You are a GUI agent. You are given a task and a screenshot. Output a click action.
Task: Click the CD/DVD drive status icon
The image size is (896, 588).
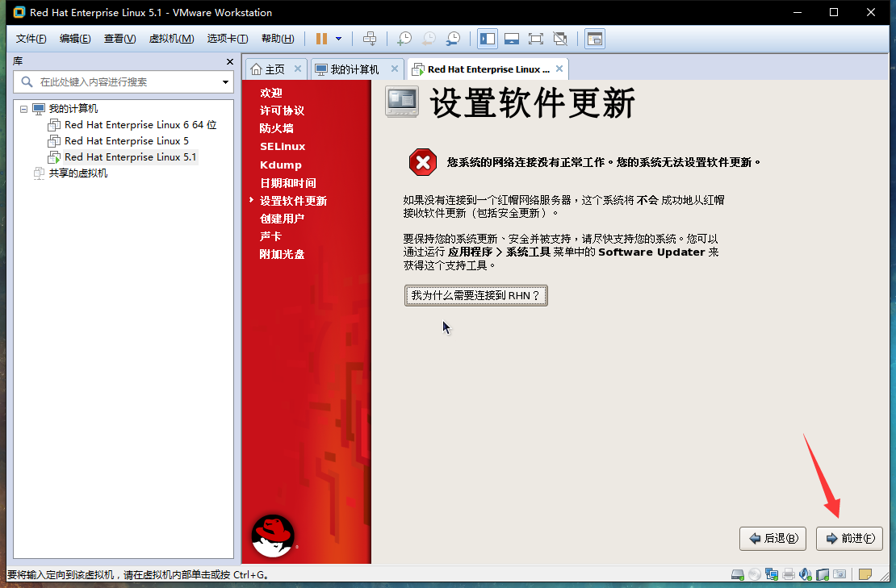coord(754,574)
